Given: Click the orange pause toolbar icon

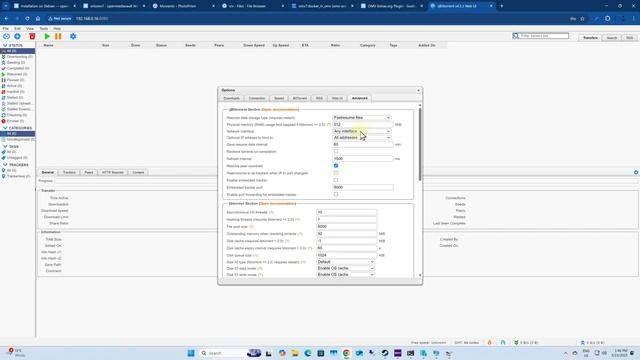Looking at the screenshot, I should click(x=58, y=36).
